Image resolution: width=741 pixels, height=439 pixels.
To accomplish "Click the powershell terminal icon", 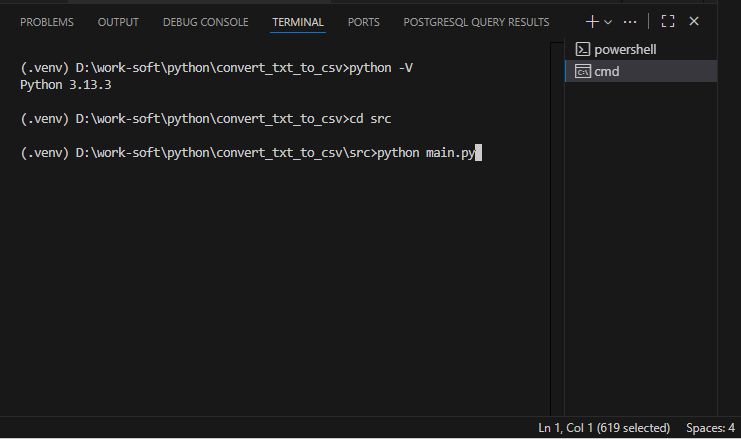I will [x=582, y=49].
